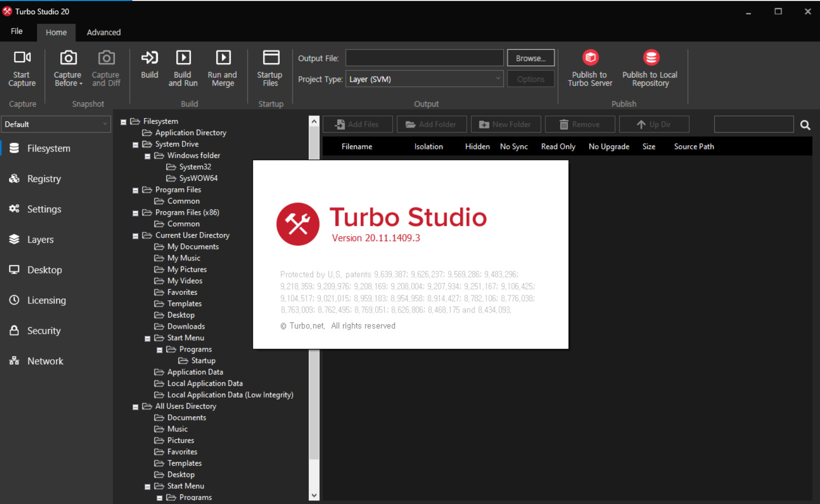
Task: Open Licensing section
Action: coord(56,300)
